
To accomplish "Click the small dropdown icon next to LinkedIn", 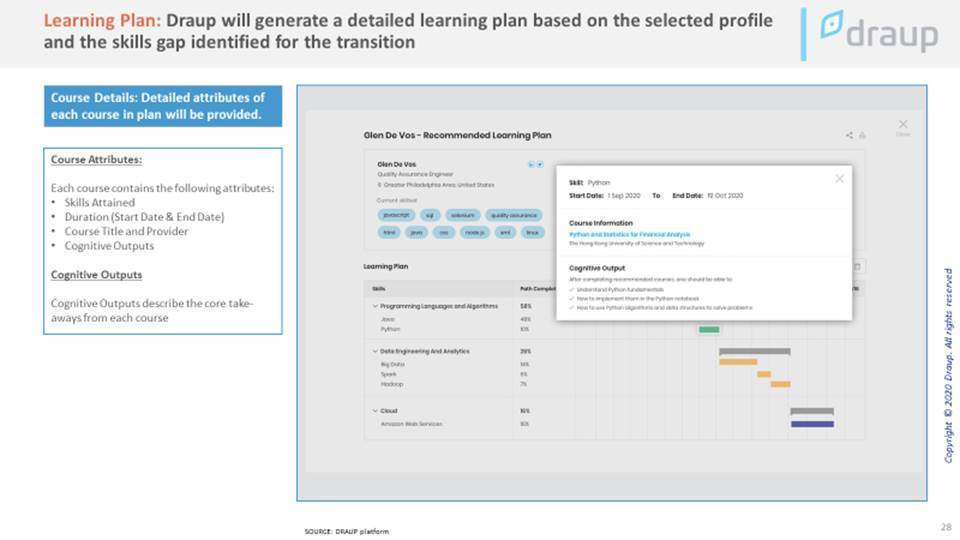I will point(539,165).
